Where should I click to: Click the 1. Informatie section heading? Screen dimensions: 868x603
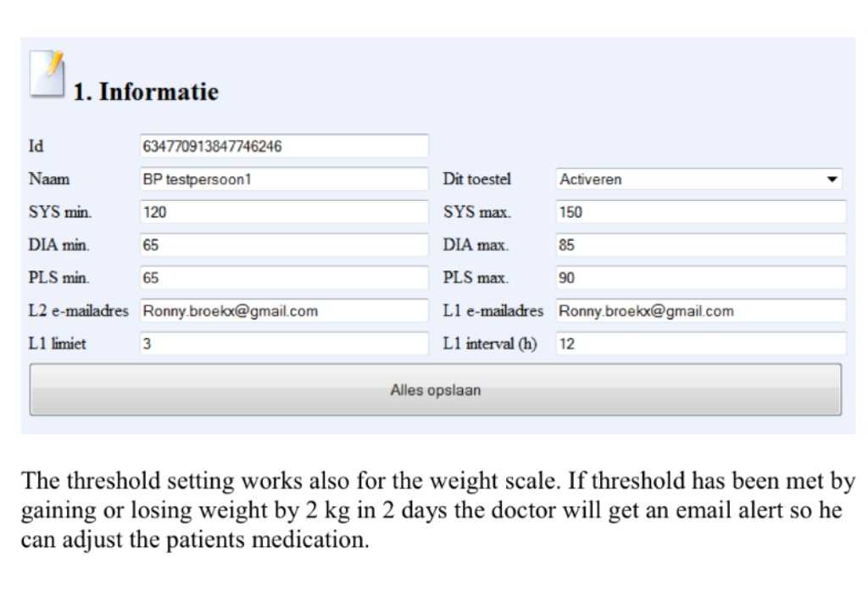click(x=145, y=92)
